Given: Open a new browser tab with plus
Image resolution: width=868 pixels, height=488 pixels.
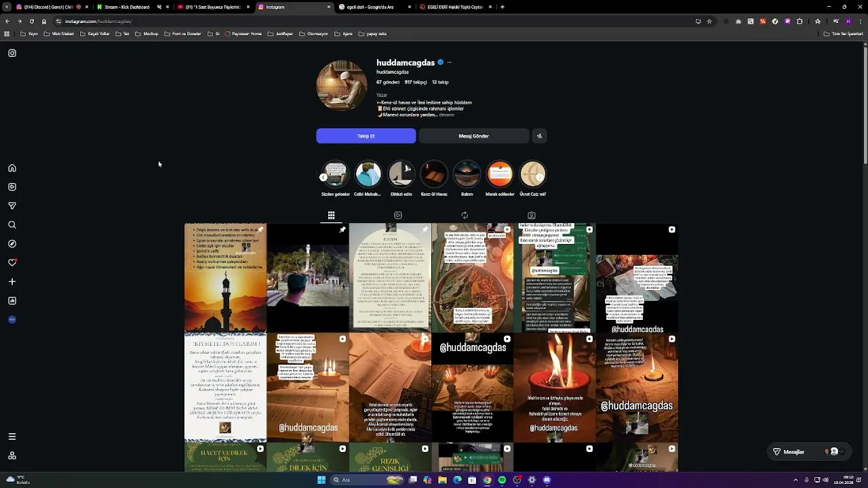Looking at the screenshot, I should pyautogui.click(x=502, y=7).
